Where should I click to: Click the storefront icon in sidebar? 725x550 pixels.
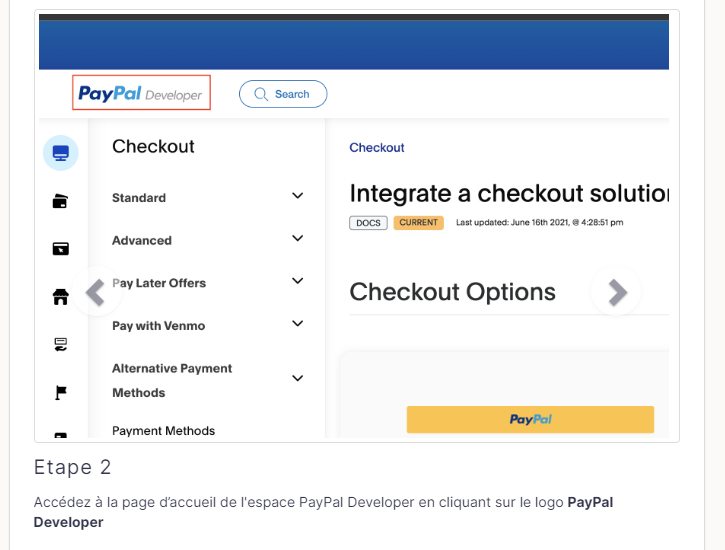(x=60, y=296)
